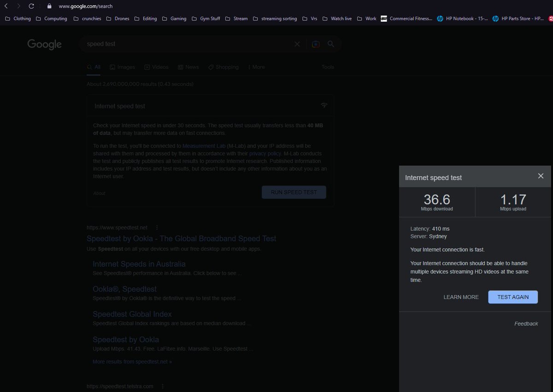Click the browser forward arrow
This screenshot has height=392, width=553.
coord(19,6)
